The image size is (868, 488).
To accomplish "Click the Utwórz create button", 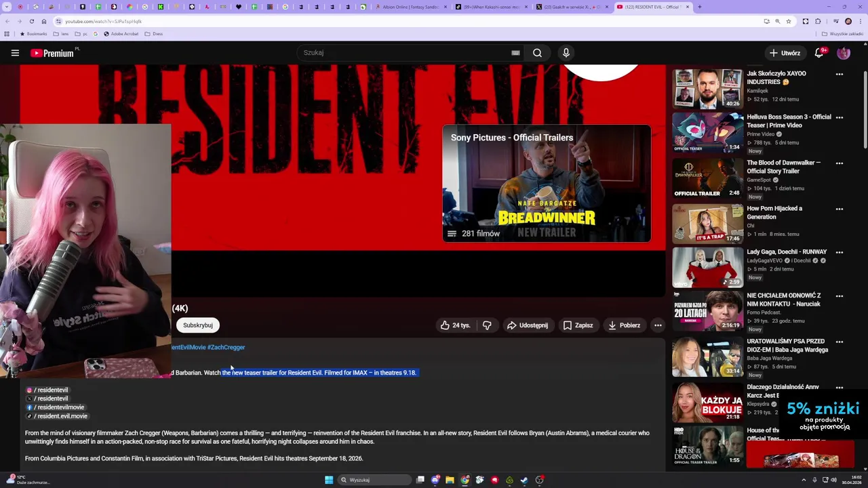I will point(785,53).
